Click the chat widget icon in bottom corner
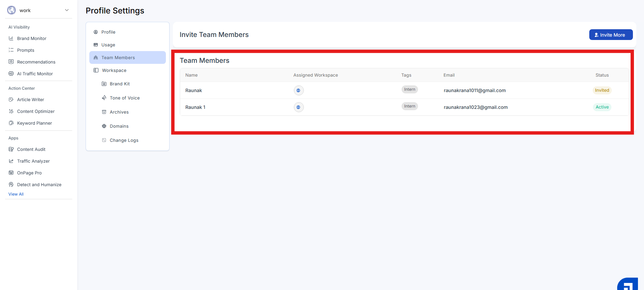 628,284
